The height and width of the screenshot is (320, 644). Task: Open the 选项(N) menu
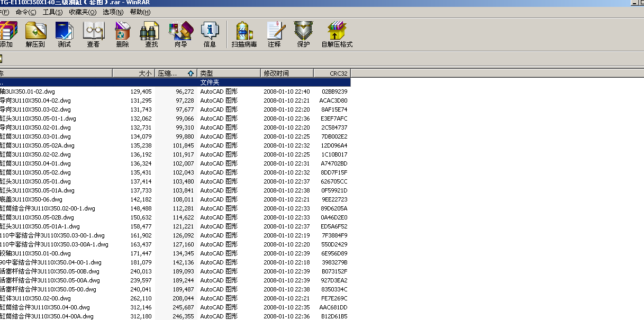(112, 12)
